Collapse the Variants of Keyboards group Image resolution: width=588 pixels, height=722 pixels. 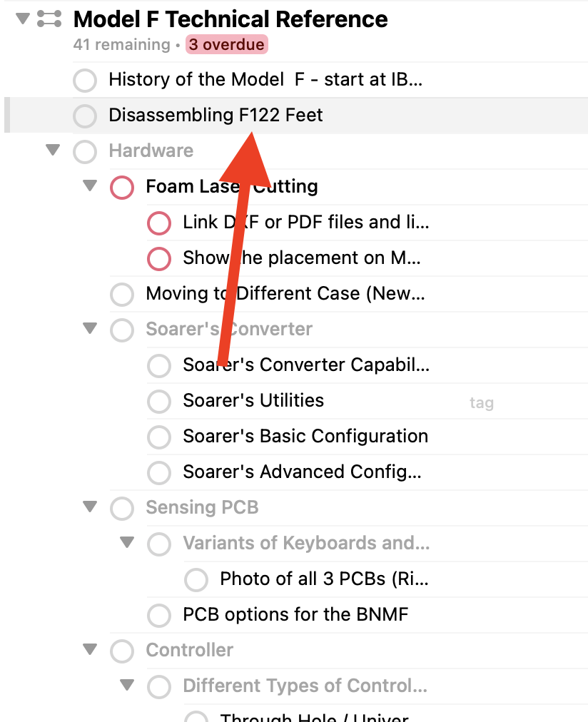click(x=126, y=544)
